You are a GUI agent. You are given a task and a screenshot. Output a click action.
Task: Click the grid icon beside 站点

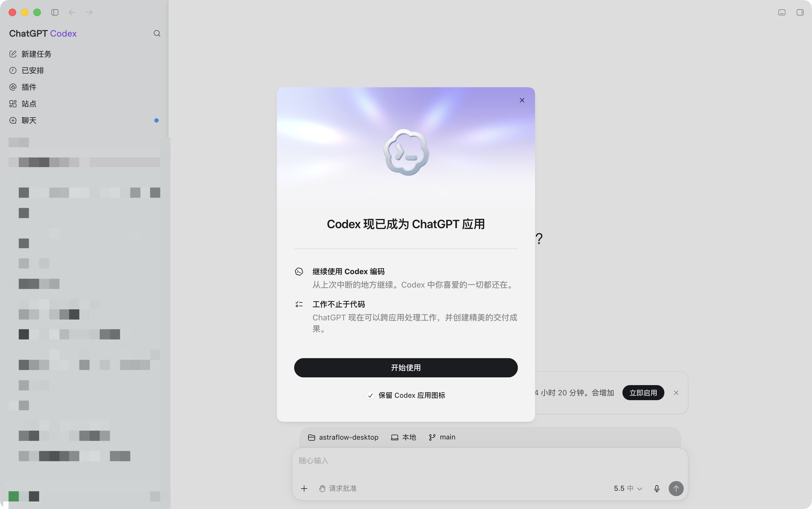tap(13, 104)
